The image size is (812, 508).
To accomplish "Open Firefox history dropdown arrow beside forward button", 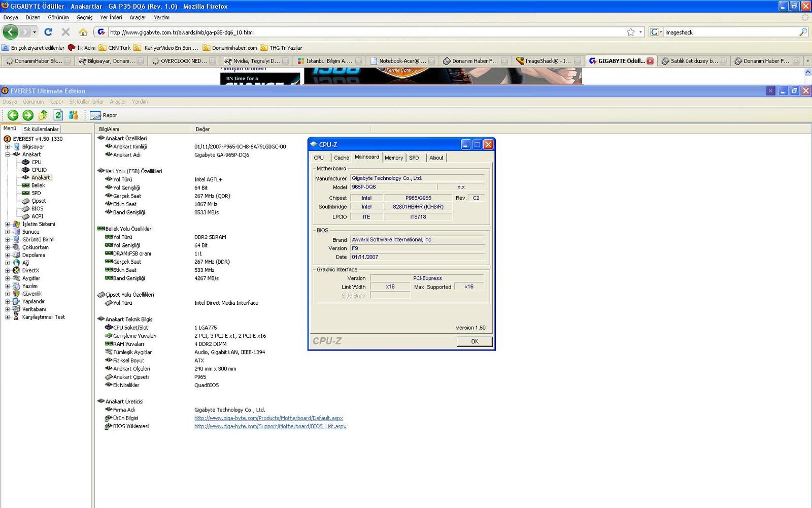I will [x=35, y=32].
